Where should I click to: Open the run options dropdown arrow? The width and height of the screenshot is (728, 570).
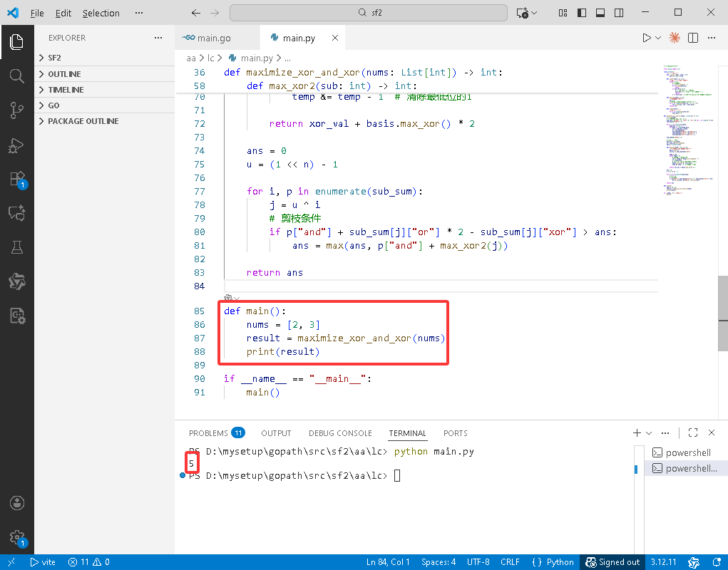pyautogui.click(x=658, y=38)
